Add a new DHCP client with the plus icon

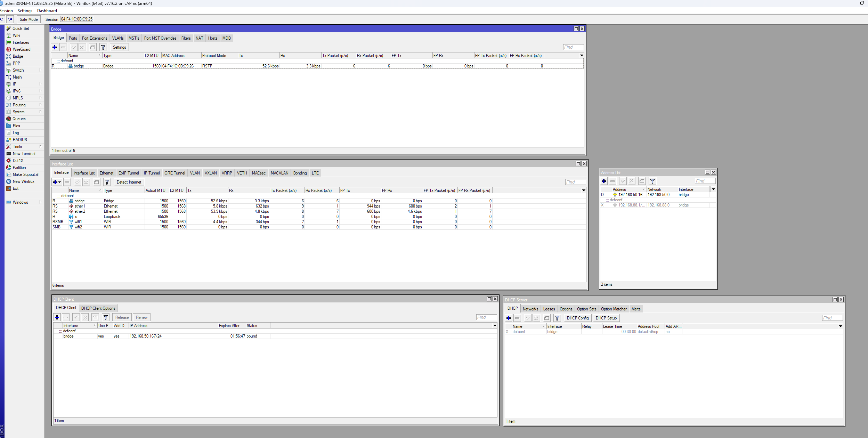(x=56, y=317)
